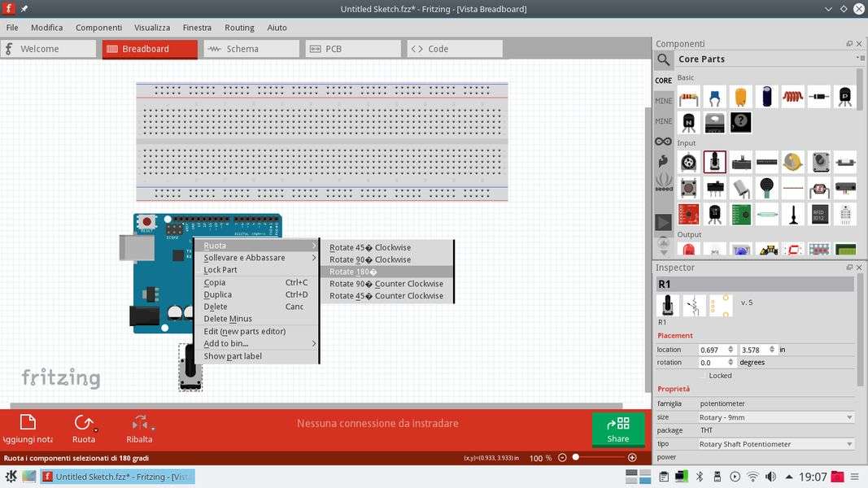Pick the red inductor coil part
The width and height of the screenshot is (868, 488).
click(792, 97)
